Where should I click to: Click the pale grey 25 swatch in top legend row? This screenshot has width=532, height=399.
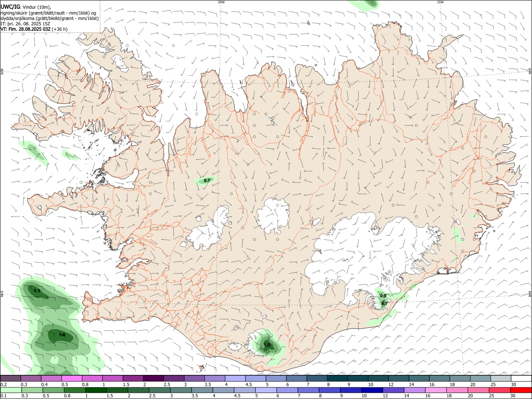501,378
